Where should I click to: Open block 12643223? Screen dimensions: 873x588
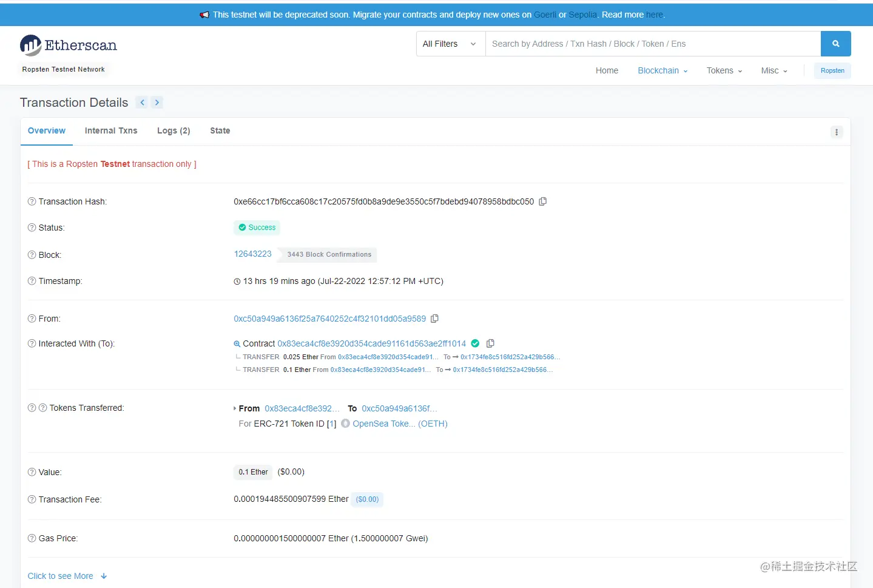[253, 254]
